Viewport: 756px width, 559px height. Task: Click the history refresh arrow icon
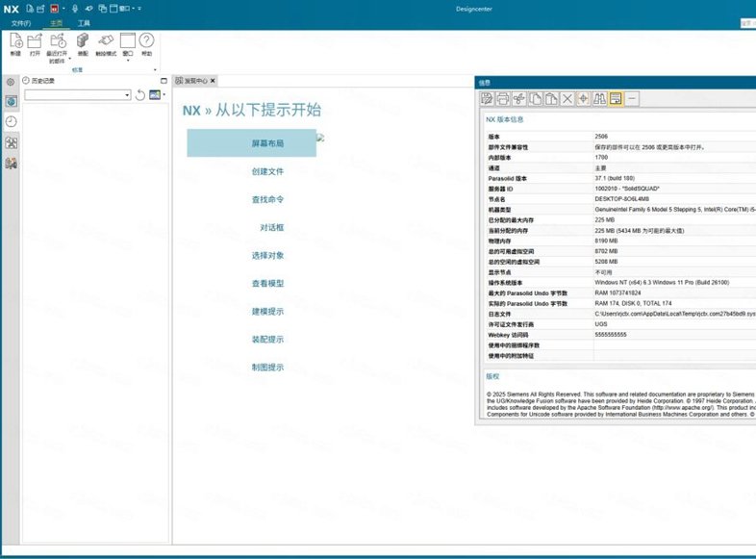(140, 95)
